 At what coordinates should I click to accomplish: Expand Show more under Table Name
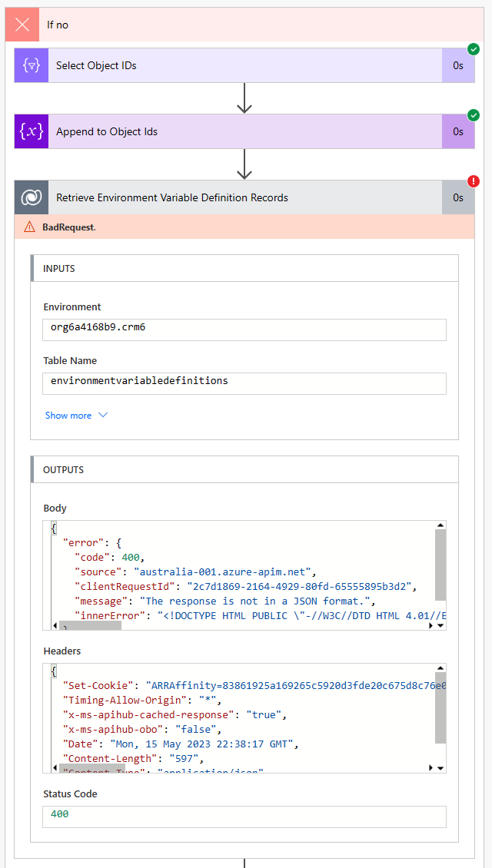[70, 415]
